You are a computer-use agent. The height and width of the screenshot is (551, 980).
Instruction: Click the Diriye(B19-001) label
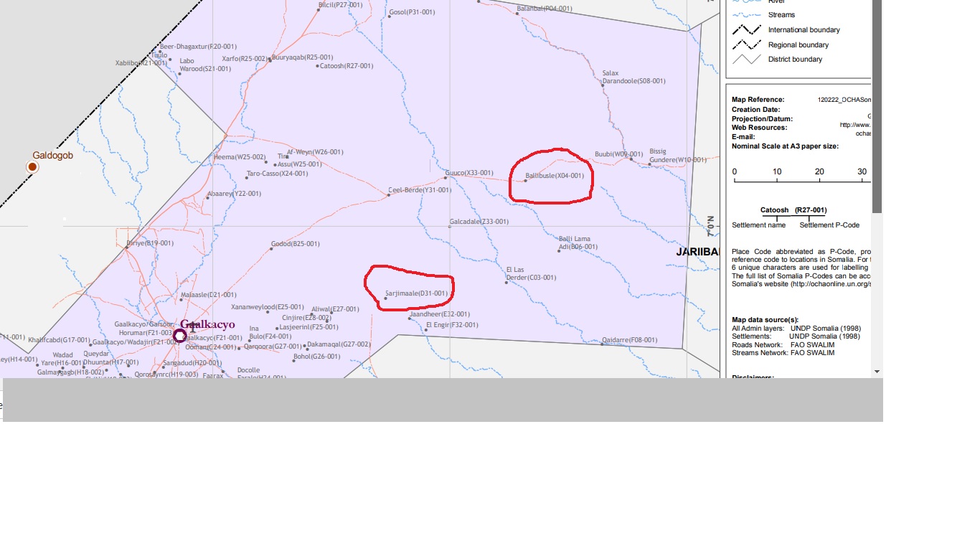point(150,243)
